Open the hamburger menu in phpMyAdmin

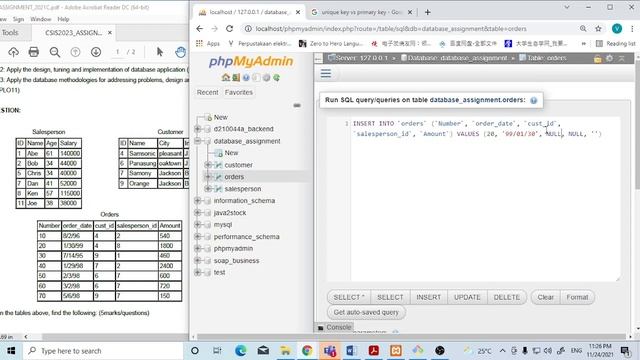(x=326, y=73)
